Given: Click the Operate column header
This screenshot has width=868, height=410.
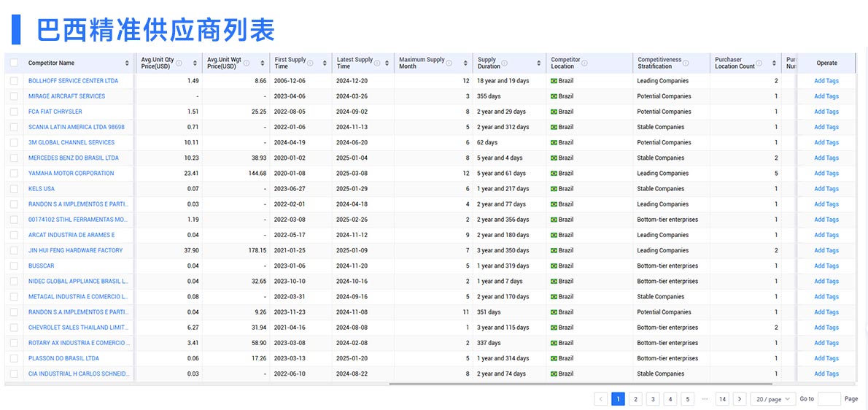Looking at the screenshot, I should [826, 63].
